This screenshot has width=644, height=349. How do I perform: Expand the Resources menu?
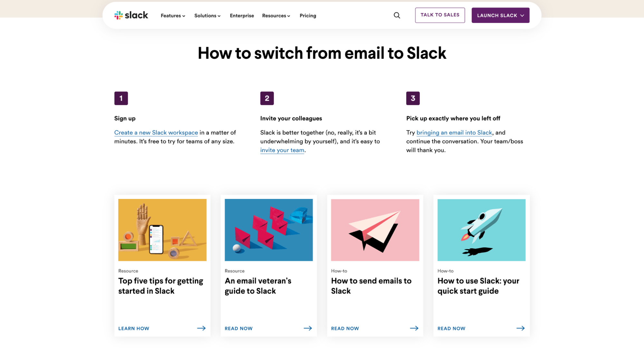click(276, 15)
